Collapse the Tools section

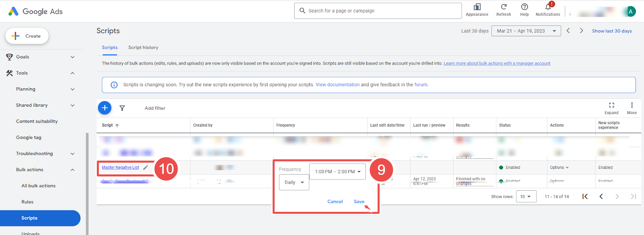click(72, 73)
